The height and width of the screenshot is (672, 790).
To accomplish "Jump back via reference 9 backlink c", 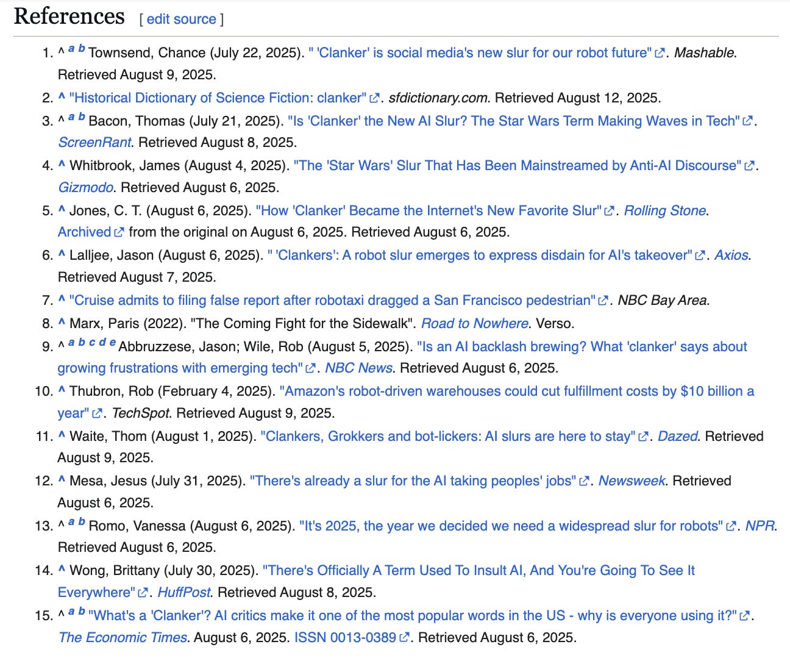I will (92, 343).
